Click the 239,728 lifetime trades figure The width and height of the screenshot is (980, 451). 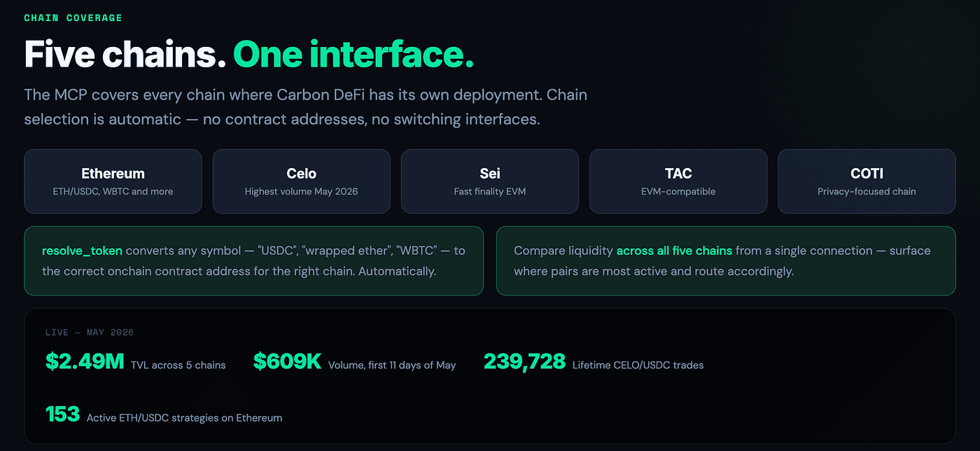[524, 361]
